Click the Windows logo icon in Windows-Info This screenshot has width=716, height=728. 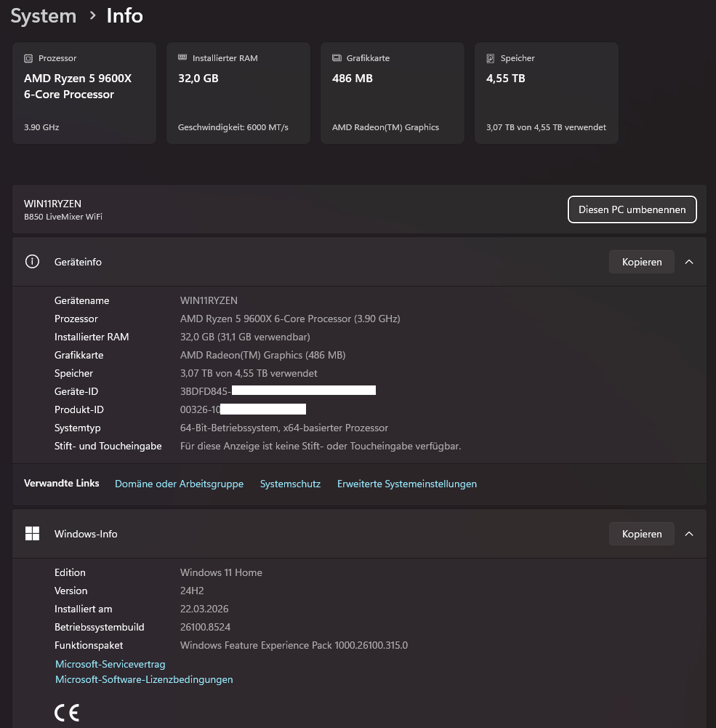click(32, 534)
